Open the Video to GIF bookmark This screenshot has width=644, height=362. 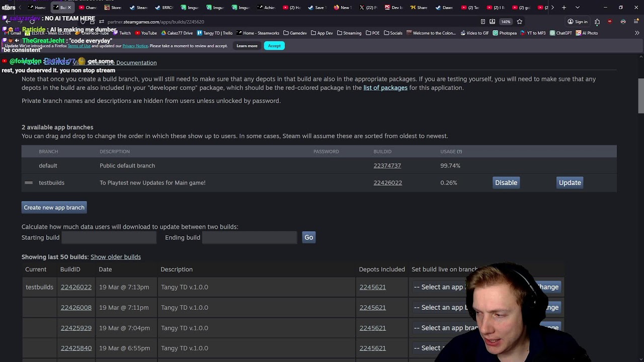click(474, 33)
